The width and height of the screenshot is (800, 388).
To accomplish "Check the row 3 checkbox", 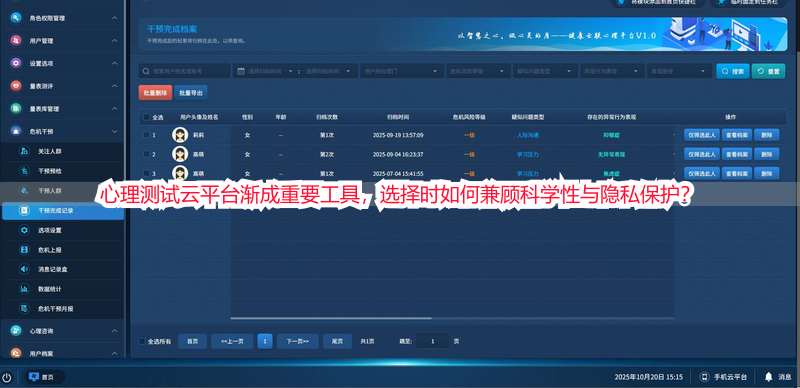I will pyautogui.click(x=146, y=174).
